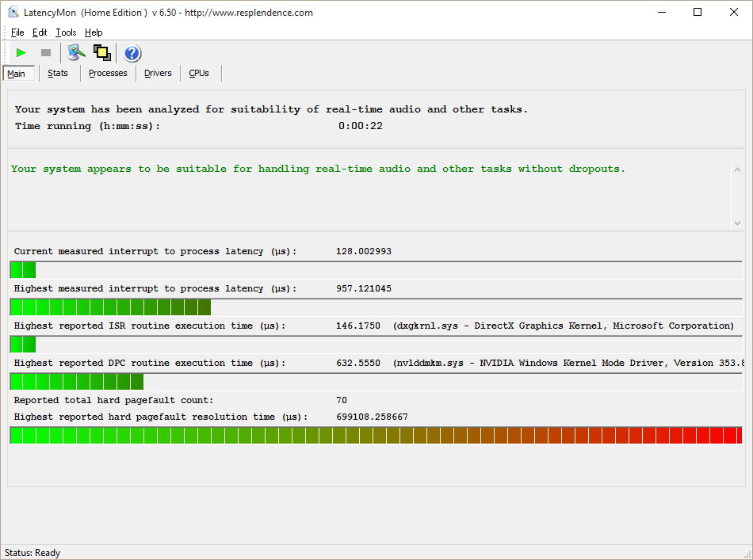Switch to the Processes tab

[108, 73]
